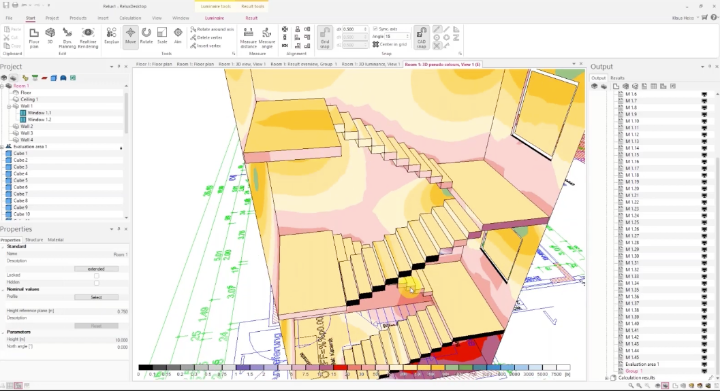720x391 pixels.
Task: Click Delete vertex
Action: pos(206,38)
